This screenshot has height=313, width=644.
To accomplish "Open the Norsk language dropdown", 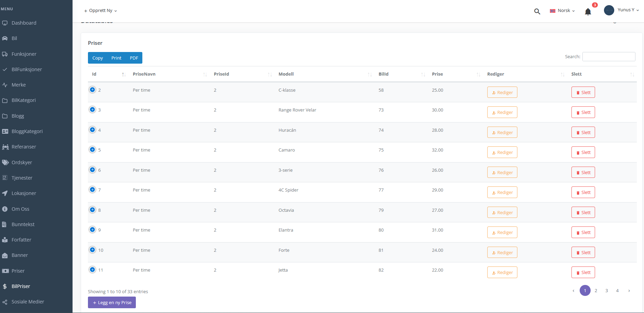I will (562, 11).
